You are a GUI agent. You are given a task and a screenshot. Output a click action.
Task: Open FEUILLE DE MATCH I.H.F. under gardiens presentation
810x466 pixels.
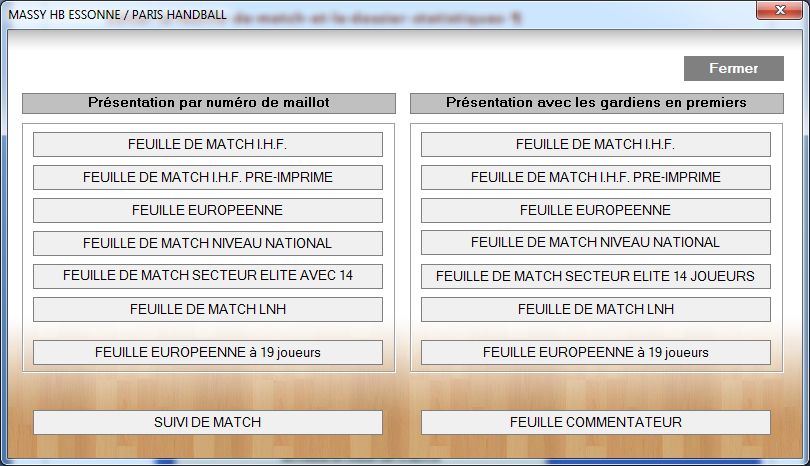tap(596, 144)
